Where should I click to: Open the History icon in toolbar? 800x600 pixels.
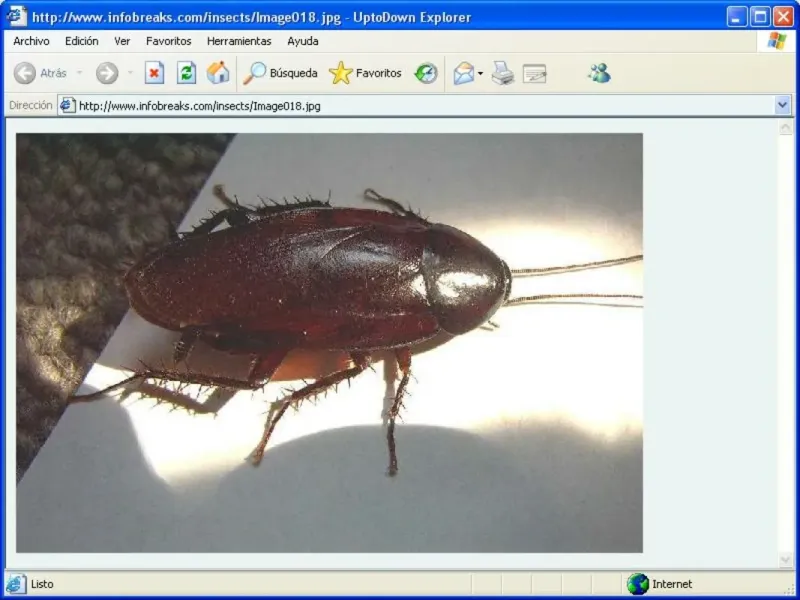[427, 73]
